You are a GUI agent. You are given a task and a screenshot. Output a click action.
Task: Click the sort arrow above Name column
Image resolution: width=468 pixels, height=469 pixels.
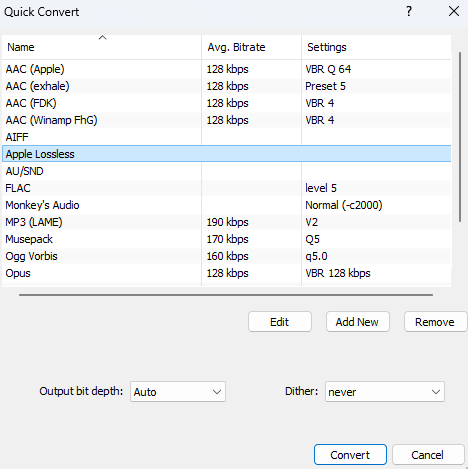pos(102,38)
